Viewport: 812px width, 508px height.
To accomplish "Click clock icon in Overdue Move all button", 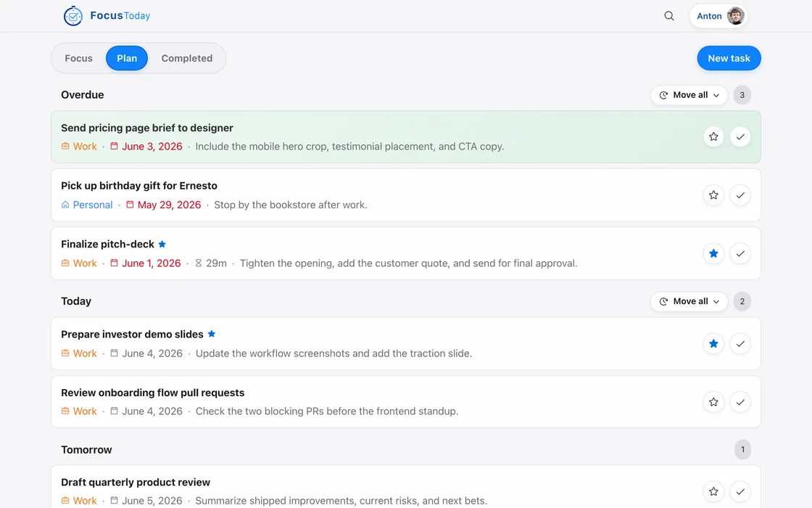I will 663,95.
